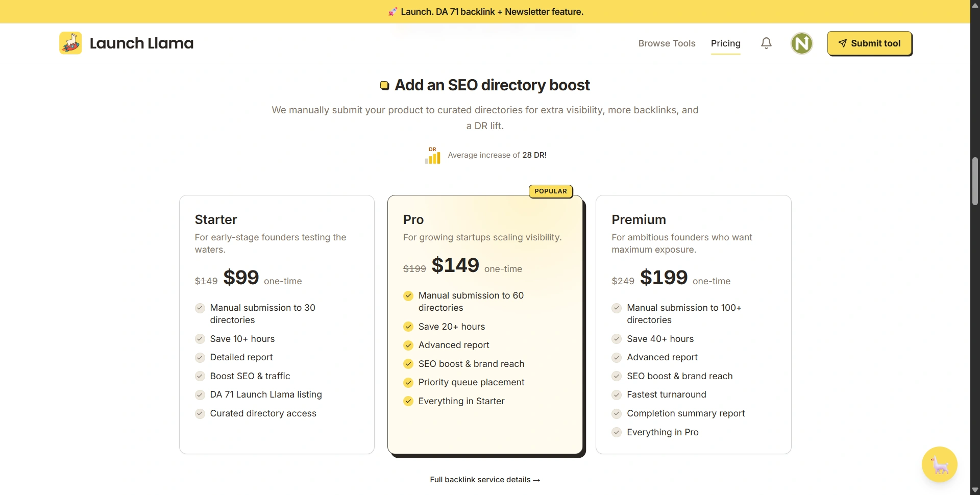Click checkmark beside Completion summary report
980x495 pixels.
pos(617,413)
